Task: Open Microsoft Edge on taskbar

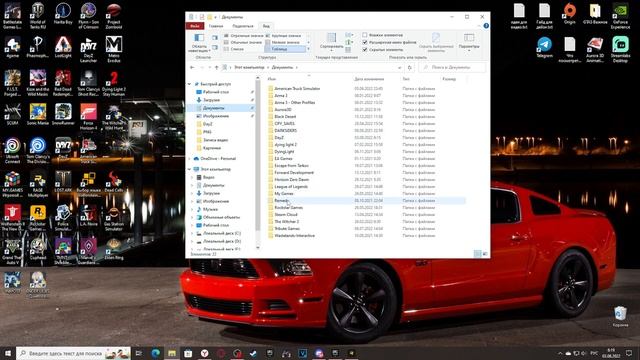Action: tap(156, 353)
